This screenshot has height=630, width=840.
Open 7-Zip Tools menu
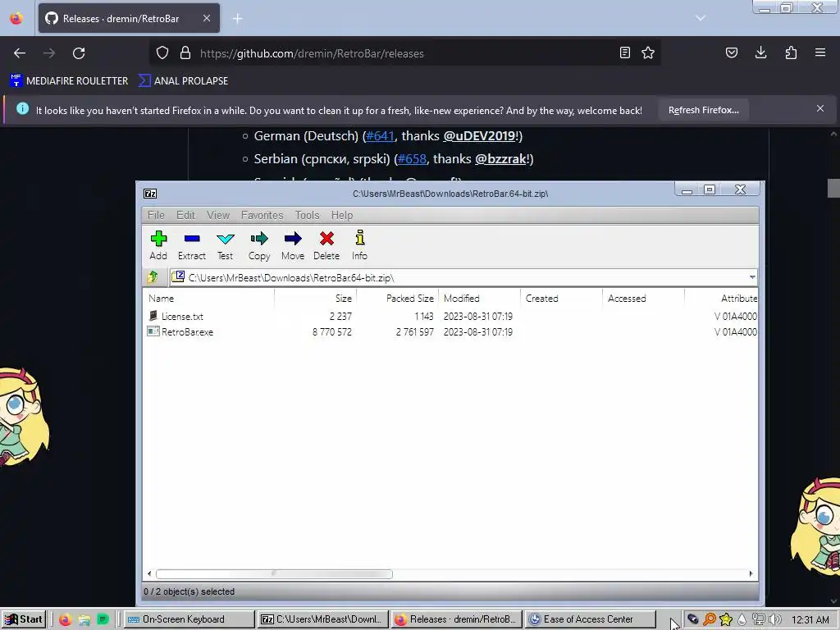tap(307, 215)
